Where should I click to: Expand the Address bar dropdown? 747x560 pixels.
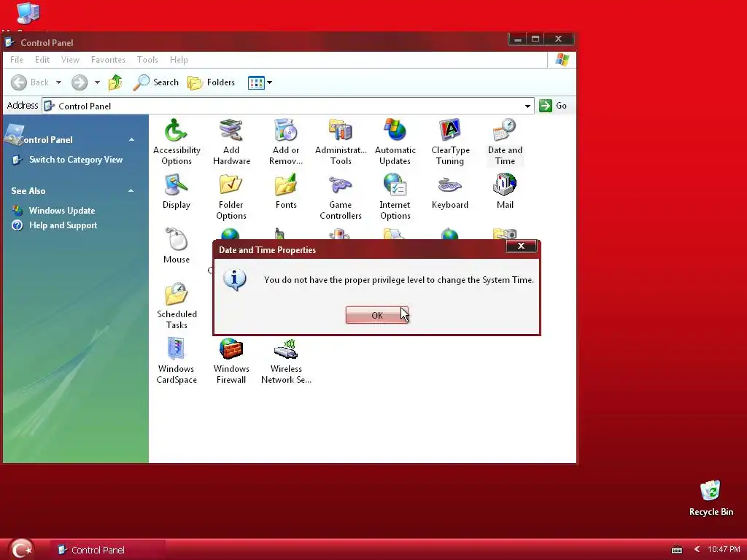click(527, 106)
